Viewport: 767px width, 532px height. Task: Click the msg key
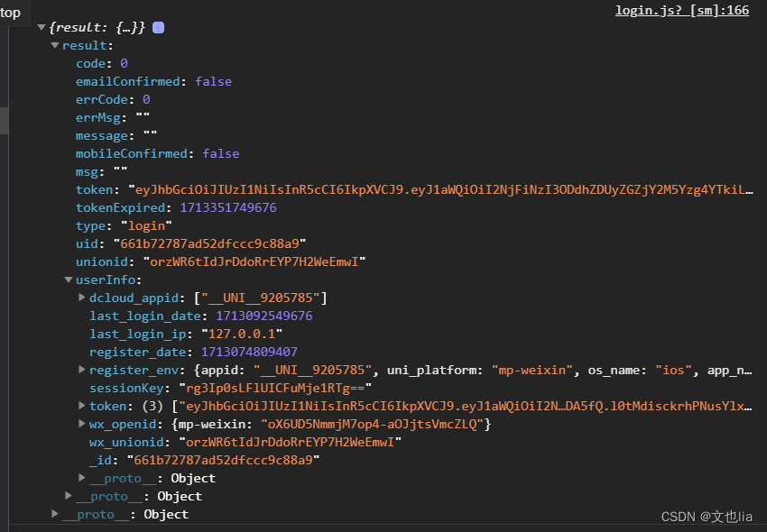pos(87,172)
